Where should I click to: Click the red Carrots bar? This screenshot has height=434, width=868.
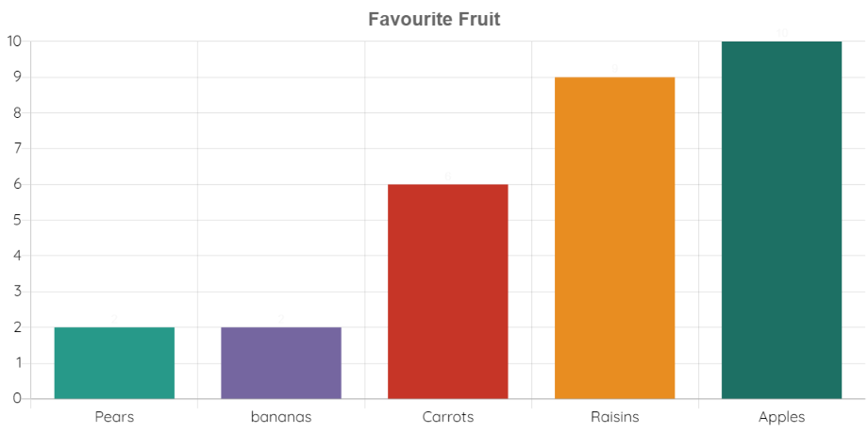pos(448,292)
